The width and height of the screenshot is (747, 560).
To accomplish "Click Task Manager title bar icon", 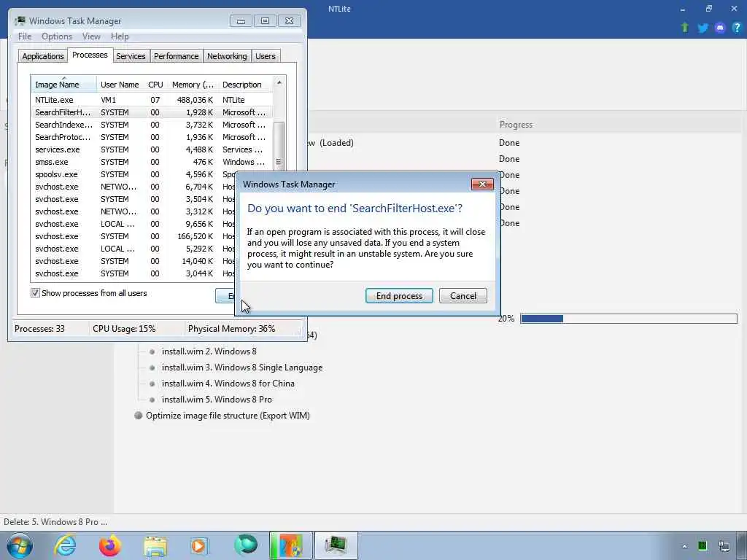I will click(20, 21).
